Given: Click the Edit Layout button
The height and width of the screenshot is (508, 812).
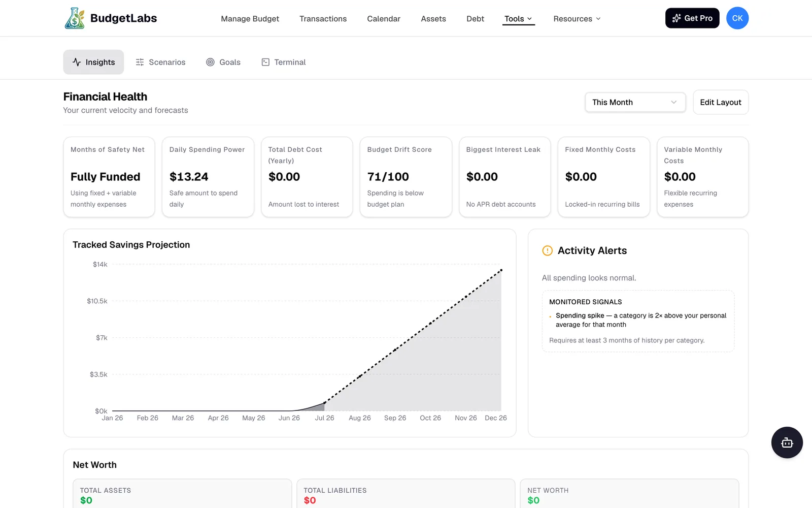Looking at the screenshot, I should 721,102.
